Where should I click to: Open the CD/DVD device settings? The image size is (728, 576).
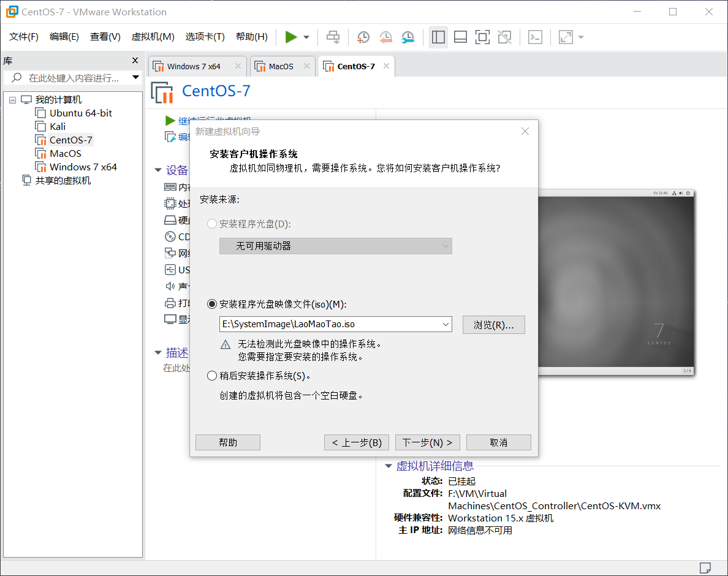tap(175, 237)
